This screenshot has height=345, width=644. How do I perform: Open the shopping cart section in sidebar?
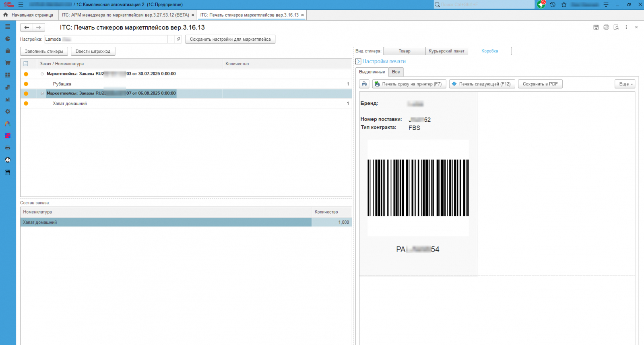click(x=8, y=63)
